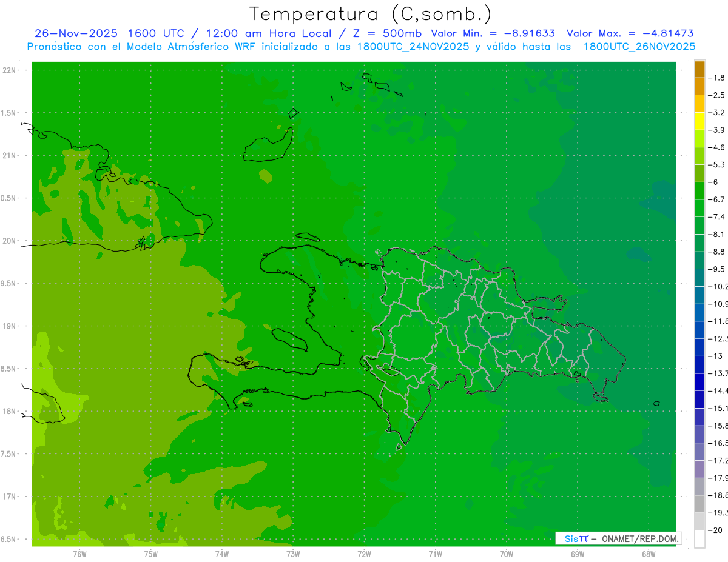Pick the purple swatch between -17.2 and -17.9
This screenshot has height=562, width=728.
pos(699,469)
